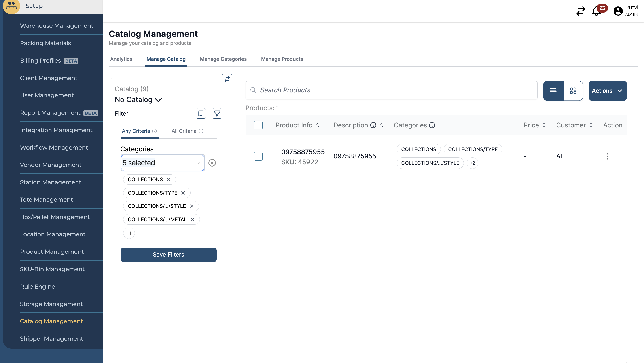Select the checkbox for product 09758875955
This screenshot has height=363, width=644.
[258, 156]
